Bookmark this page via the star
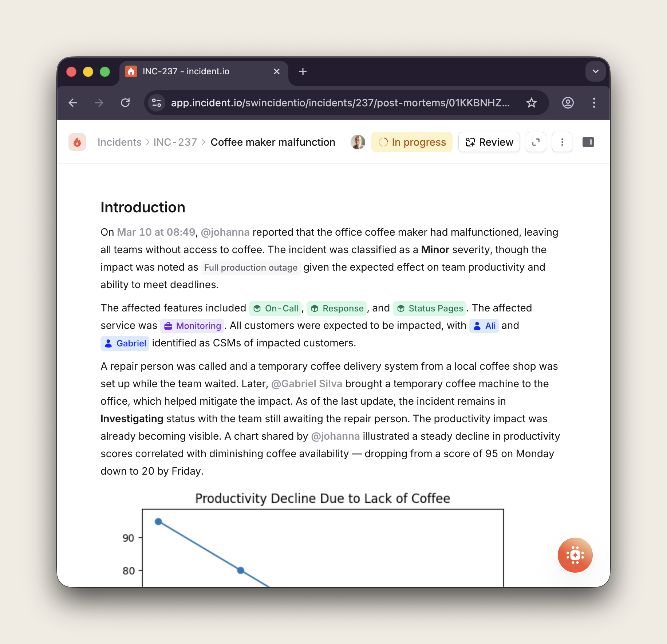The image size is (667, 644). tap(532, 103)
